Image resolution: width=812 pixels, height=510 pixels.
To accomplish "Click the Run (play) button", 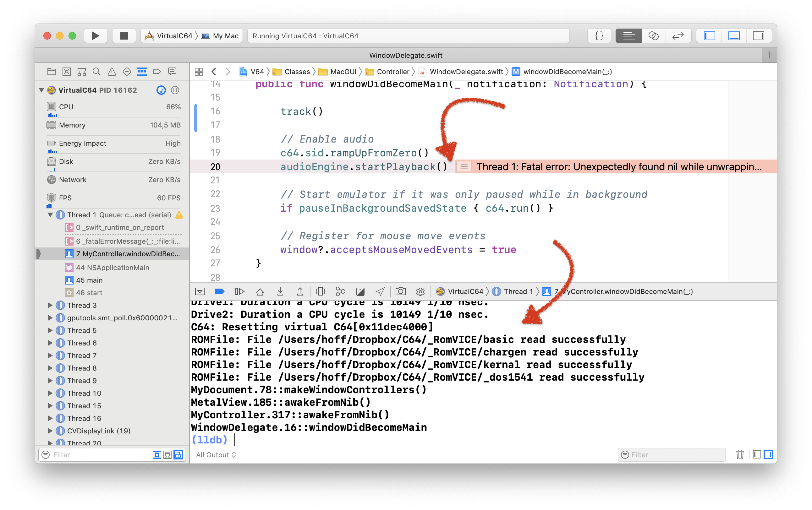I will [x=96, y=36].
